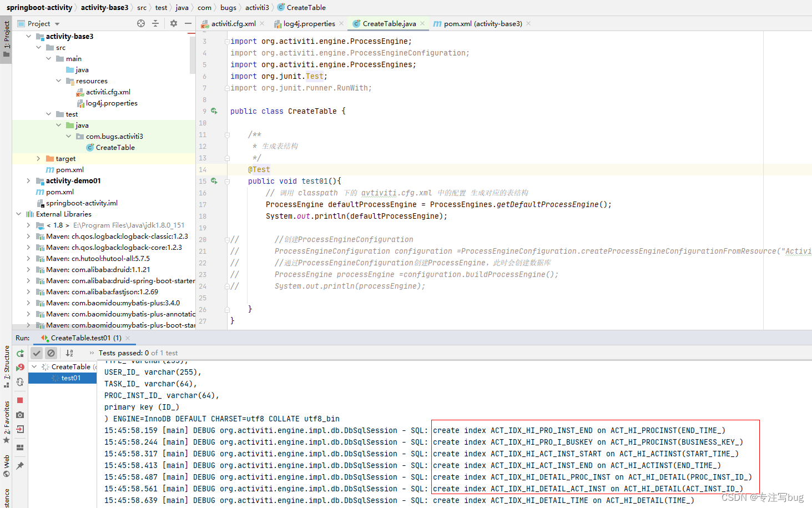Collapse the External Libraries node
The image size is (812, 508).
point(19,214)
